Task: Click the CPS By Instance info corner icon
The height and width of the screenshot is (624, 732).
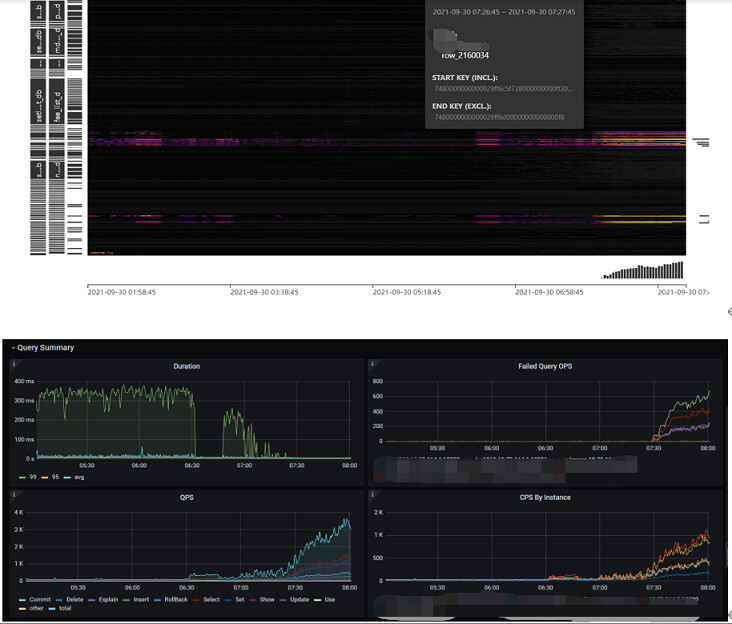Action: click(372, 491)
